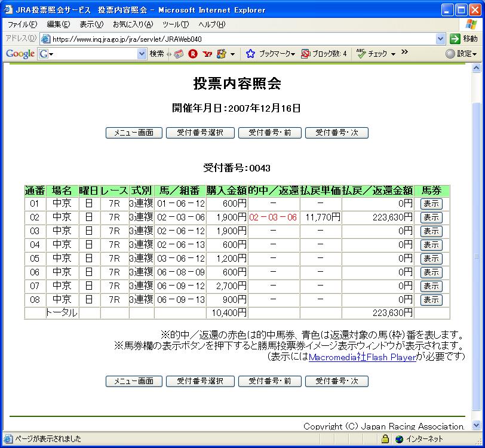Open the お気に入り(A) menu
The height and width of the screenshot is (448, 485).
(133, 24)
